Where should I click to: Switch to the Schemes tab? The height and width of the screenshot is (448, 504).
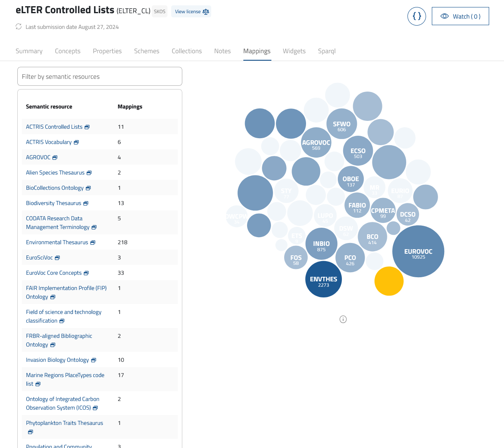tap(146, 51)
